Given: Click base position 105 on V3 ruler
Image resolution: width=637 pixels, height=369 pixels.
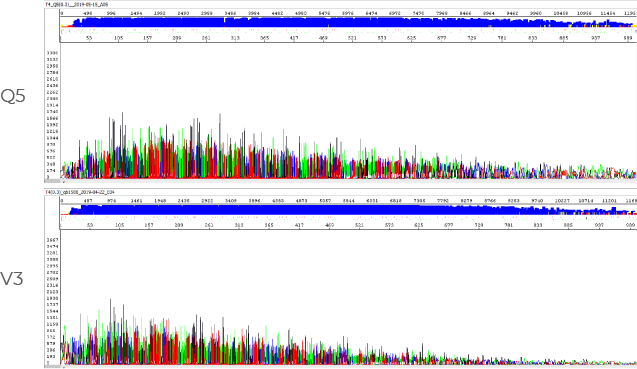Looking at the screenshot, I should [x=119, y=225].
